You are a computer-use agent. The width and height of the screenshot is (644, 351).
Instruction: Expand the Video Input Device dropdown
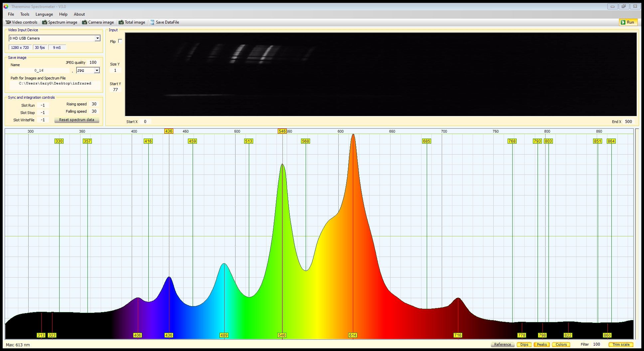[97, 38]
